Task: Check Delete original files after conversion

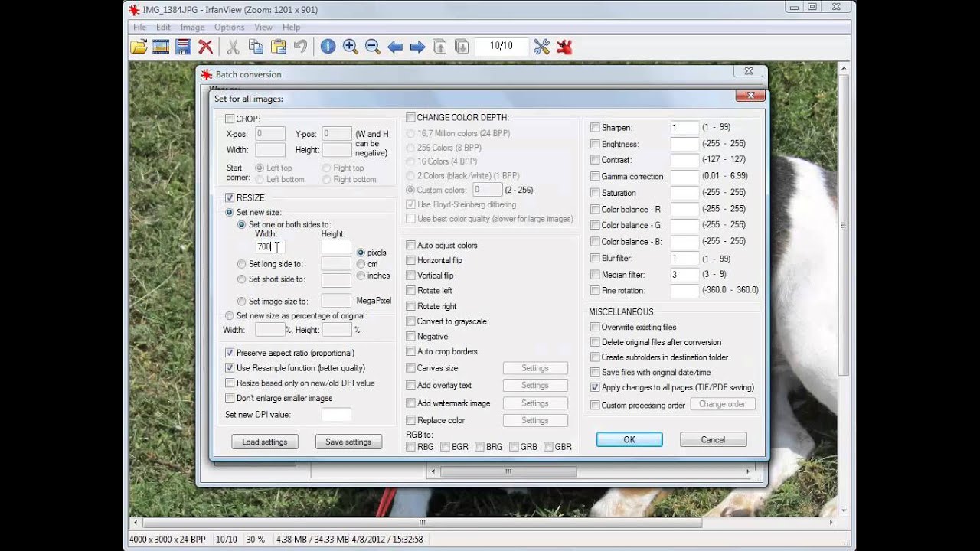Action: [x=595, y=342]
